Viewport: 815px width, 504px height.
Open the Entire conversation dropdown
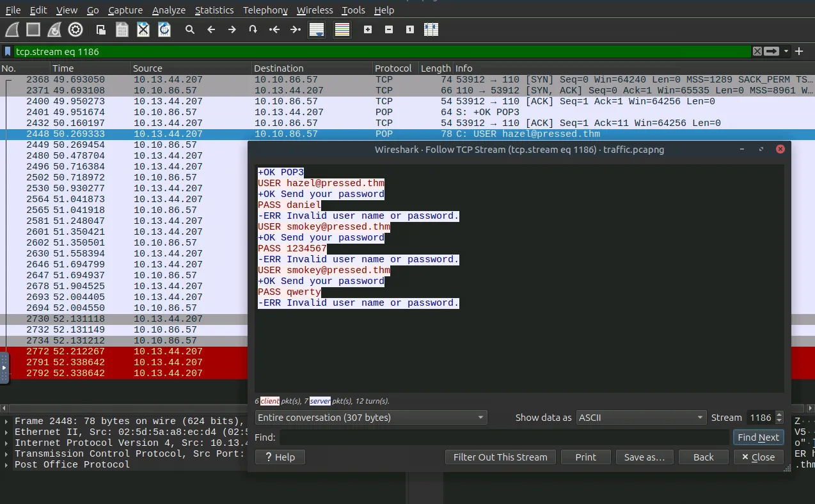coord(371,418)
